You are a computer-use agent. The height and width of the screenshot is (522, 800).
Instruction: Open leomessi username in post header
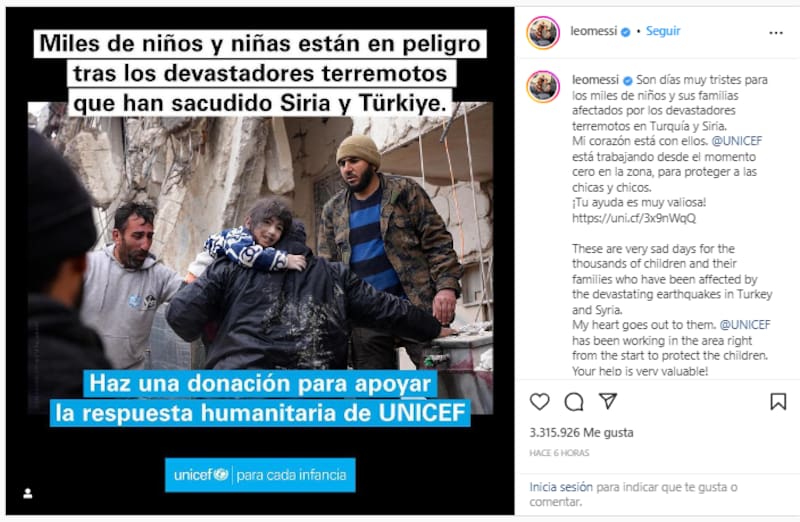tap(593, 31)
